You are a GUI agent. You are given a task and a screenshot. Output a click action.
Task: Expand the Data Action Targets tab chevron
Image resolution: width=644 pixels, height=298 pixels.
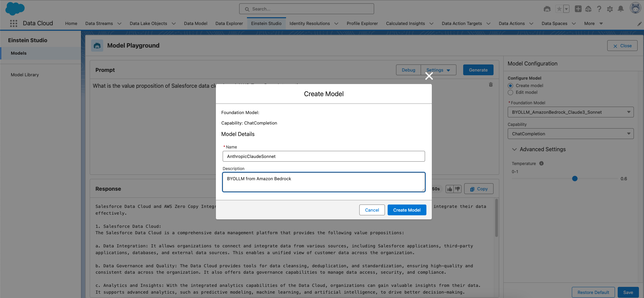(x=488, y=24)
